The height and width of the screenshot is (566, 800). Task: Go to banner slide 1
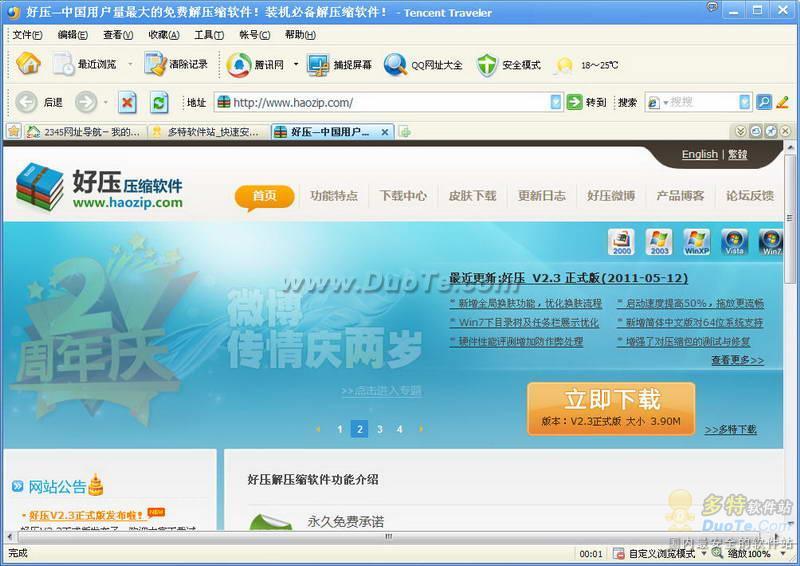340,429
